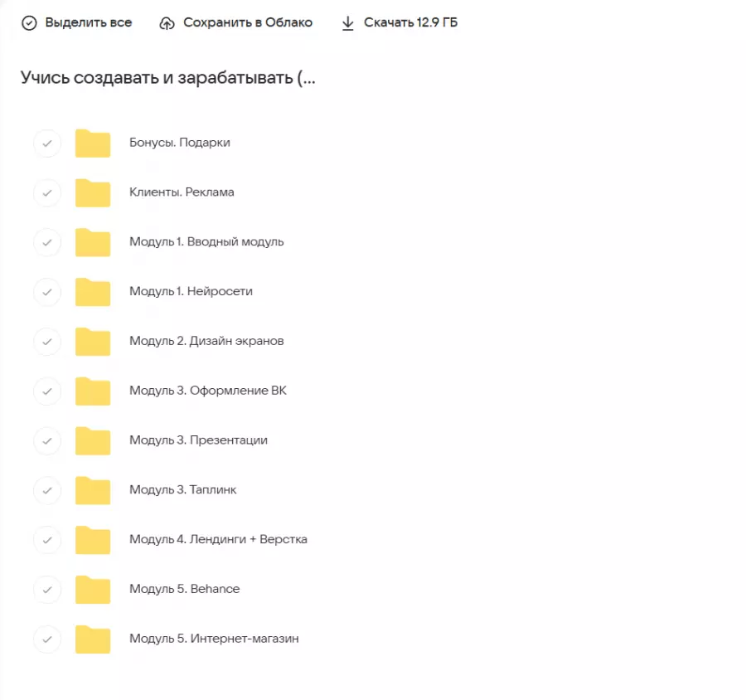This screenshot has width=746, height=700.
Task: Toggle the checkbox for Модуль 3. Презентации
Action: tap(47, 440)
